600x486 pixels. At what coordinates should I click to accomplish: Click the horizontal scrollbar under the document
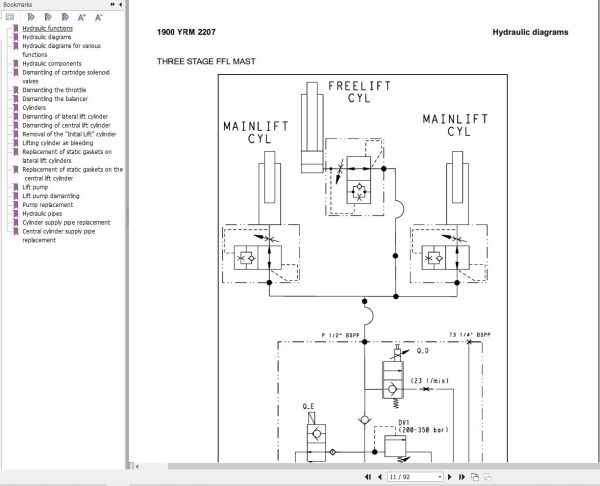[383, 466]
